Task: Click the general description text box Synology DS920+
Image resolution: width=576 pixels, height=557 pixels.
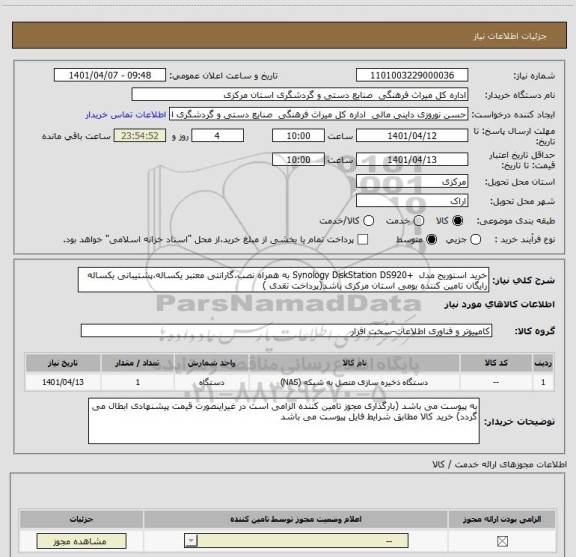Action: pyautogui.click(x=283, y=280)
